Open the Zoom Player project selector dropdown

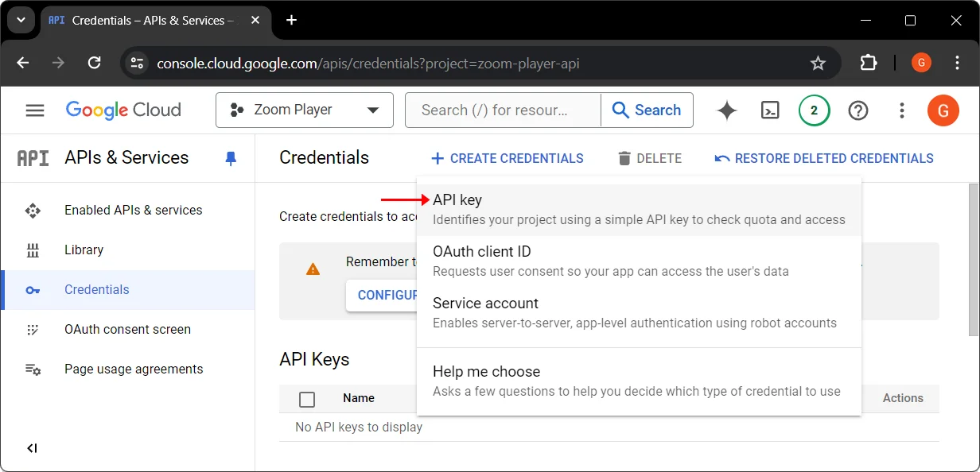tap(305, 110)
